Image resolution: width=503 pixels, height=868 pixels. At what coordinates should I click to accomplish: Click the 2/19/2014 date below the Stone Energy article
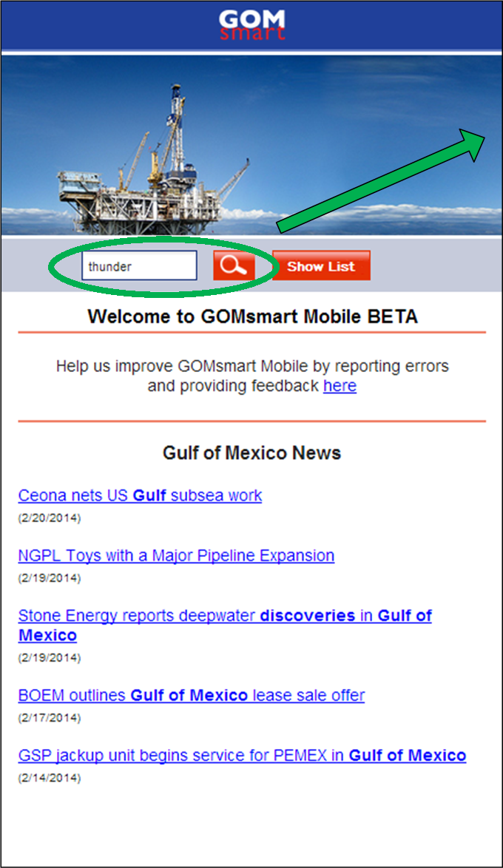(50, 658)
